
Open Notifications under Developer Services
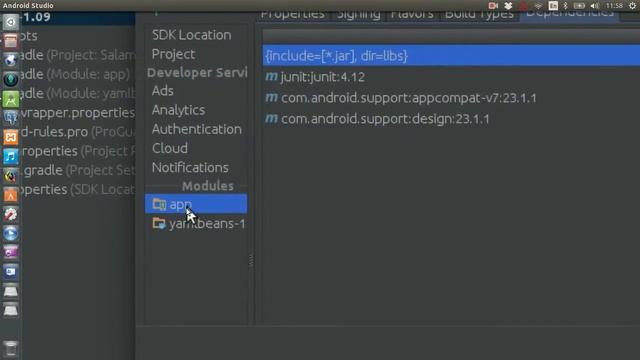click(x=190, y=167)
